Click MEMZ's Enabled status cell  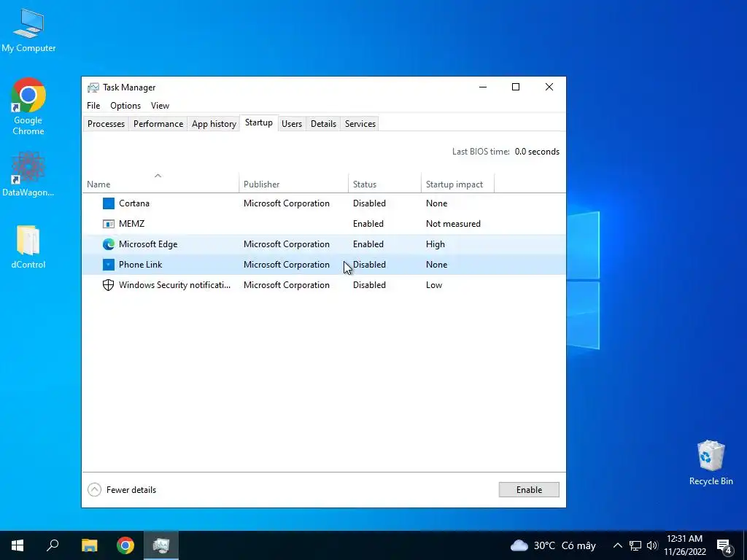(x=368, y=224)
